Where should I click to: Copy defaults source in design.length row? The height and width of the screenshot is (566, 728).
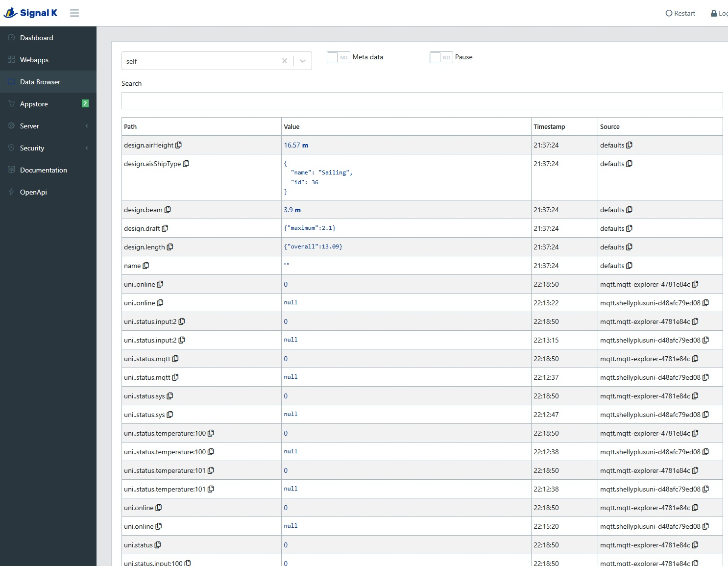[x=630, y=247]
